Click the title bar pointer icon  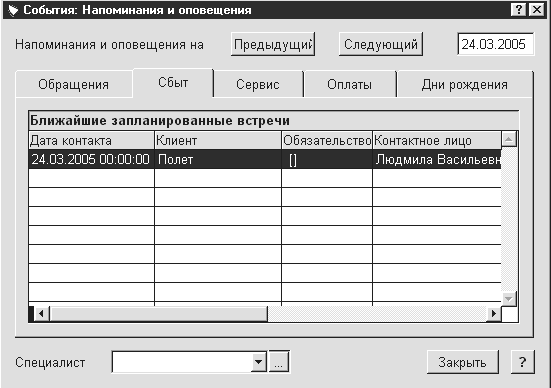[13, 10]
